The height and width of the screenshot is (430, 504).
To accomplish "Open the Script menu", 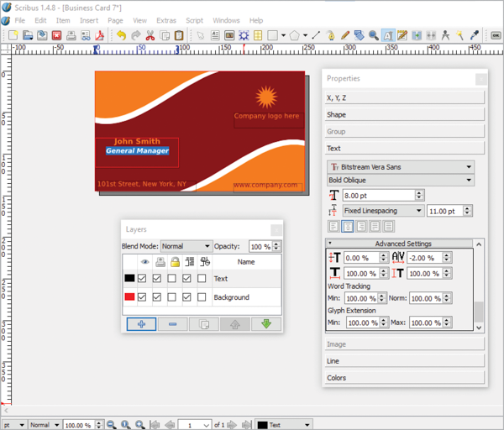I will [x=195, y=20].
